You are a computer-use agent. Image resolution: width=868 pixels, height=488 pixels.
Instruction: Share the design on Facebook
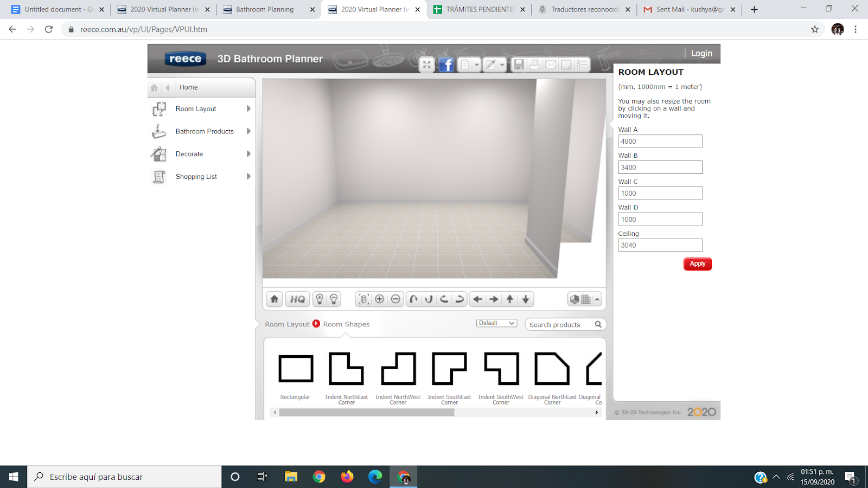tap(446, 65)
